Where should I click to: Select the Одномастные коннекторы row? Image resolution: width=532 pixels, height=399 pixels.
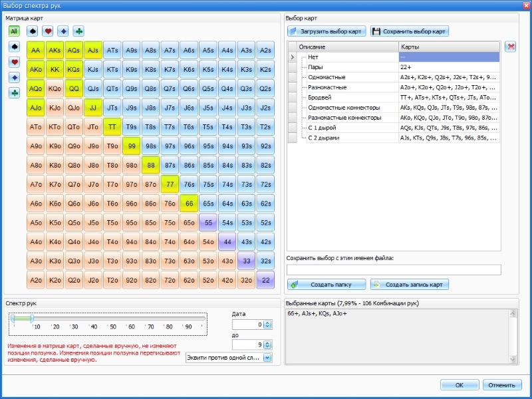coord(394,108)
